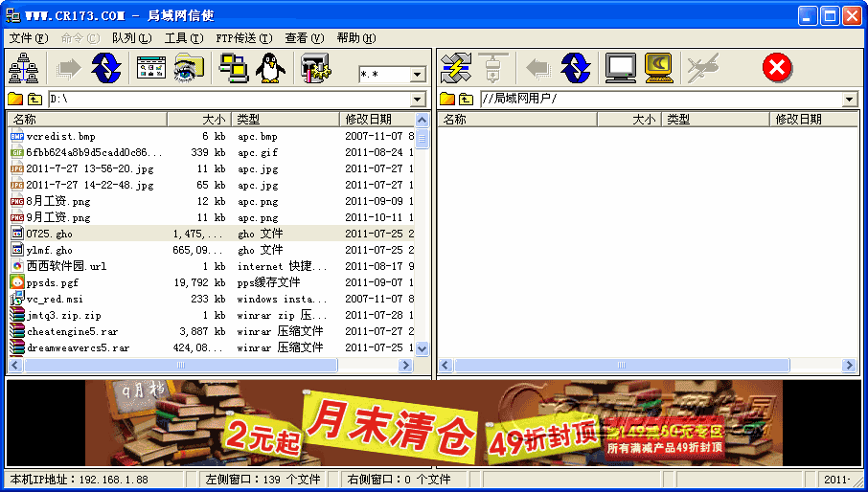Click the grayed-out left arrow transfer icon

(538, 69)
